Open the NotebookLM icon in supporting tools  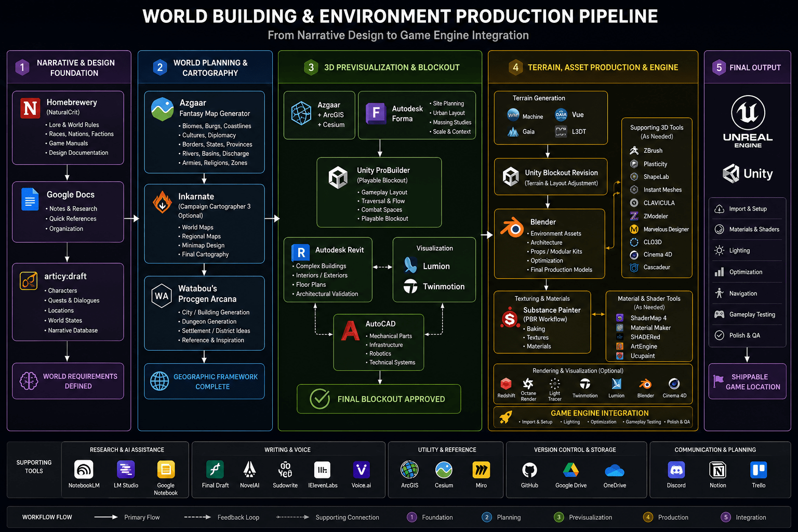tap(84, 470)
